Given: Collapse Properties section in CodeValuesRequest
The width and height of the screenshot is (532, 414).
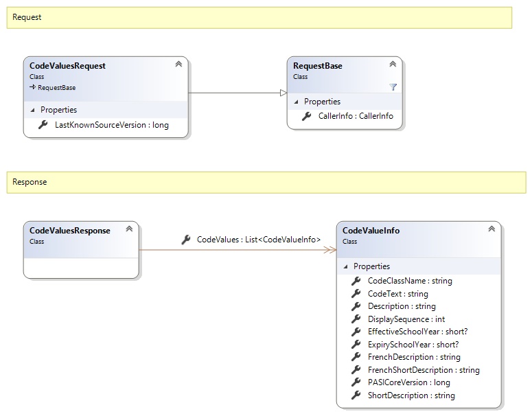Looking at the screenshot, I should click(33, 110).
